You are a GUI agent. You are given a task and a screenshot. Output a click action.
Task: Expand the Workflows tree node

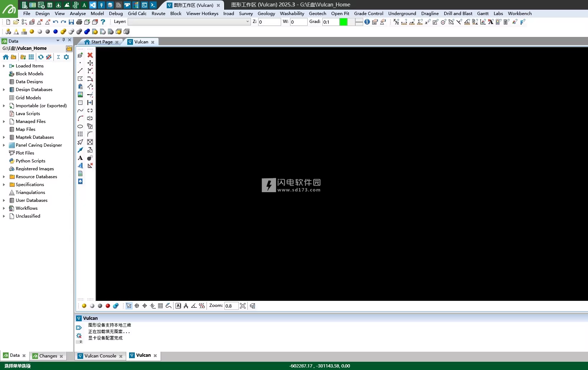point(4,208)
